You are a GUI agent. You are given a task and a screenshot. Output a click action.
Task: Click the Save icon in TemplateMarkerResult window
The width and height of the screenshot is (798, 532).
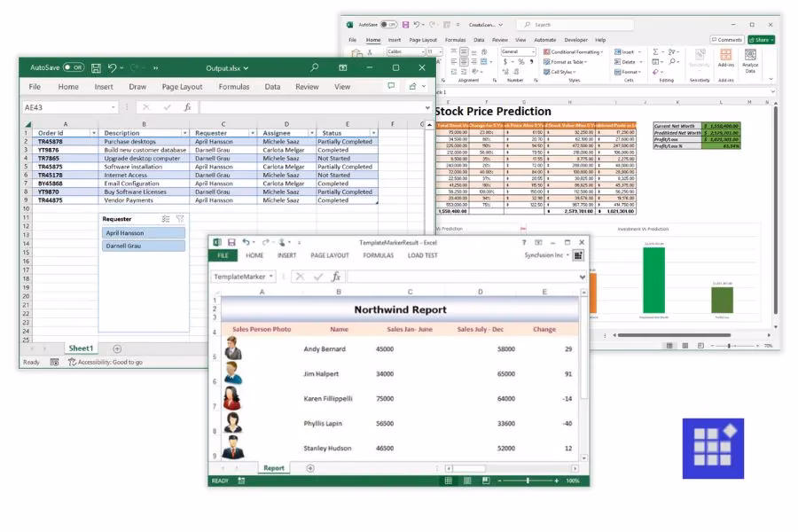tap(232, 241)
